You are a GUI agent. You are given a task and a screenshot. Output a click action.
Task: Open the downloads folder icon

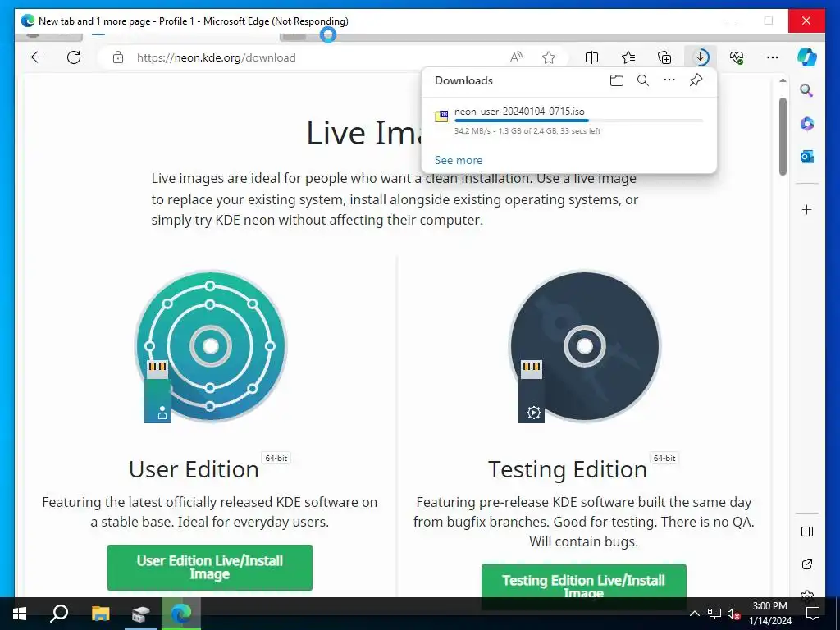coord(617,80)
